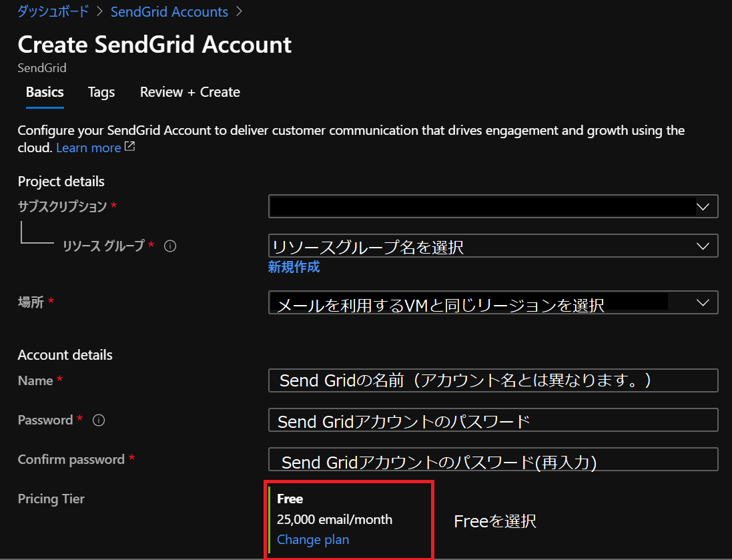Open SendGrid Accounts breadcrumb

[x=169, y=11]
